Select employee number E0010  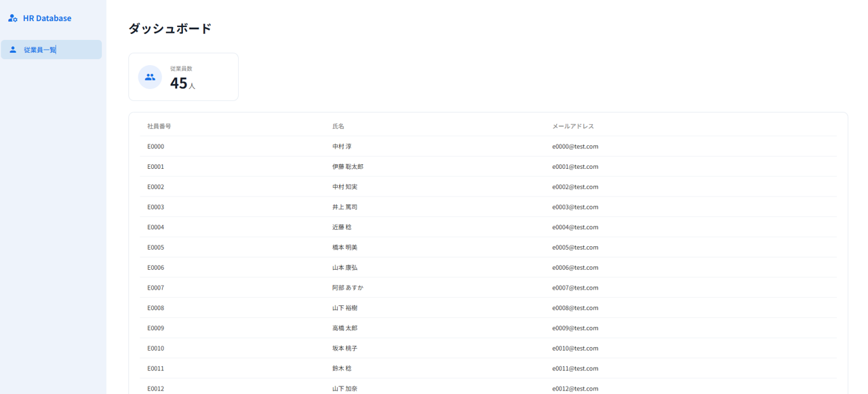pos(156,349)
